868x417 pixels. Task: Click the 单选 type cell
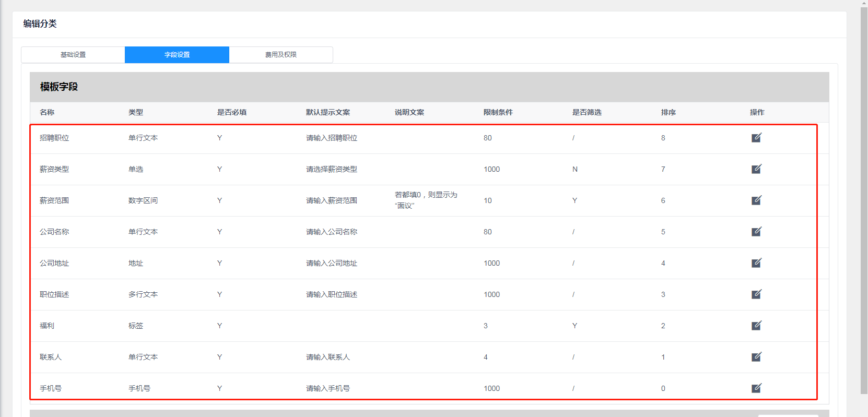coord(136,169)
